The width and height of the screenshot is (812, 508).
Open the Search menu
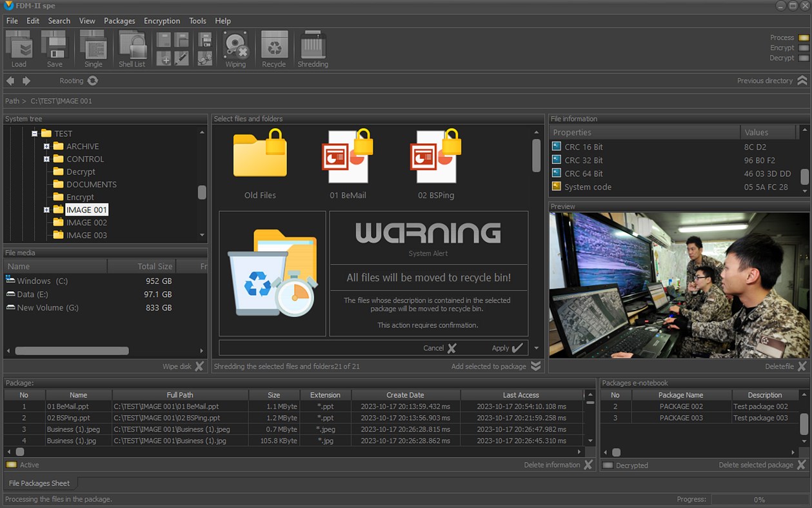59,21
